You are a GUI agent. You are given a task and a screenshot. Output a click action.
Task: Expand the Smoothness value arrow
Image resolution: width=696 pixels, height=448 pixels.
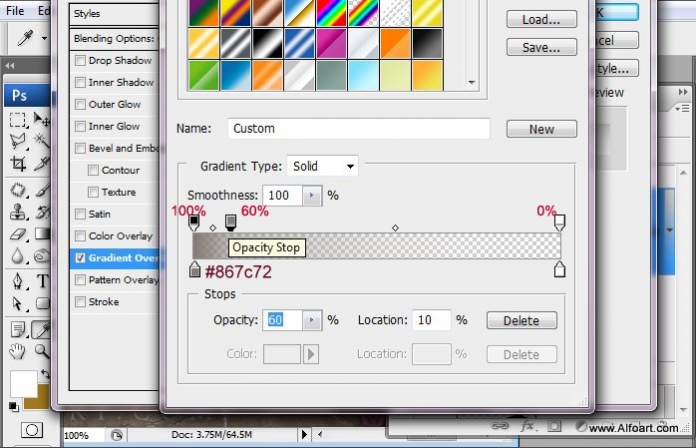tap(312, 195)
